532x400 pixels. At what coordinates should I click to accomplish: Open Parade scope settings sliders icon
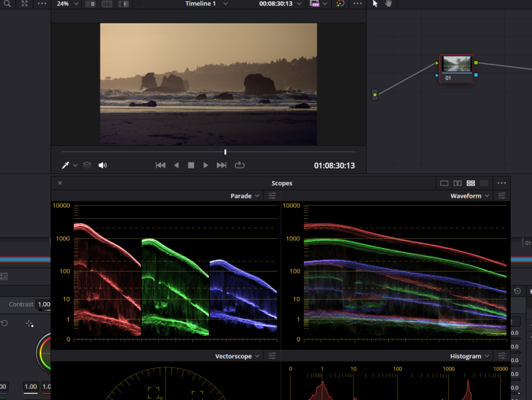tap(272, 196)
